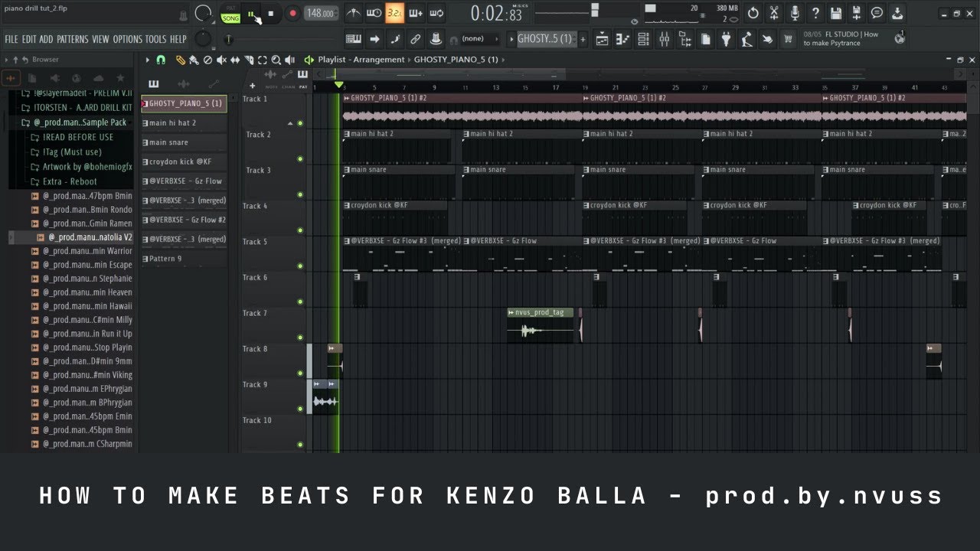Toggle the 3.2.1 countdown before recording
Image resolution: width=980 pixels, height=551 pixels.
(x=394, y=13)
